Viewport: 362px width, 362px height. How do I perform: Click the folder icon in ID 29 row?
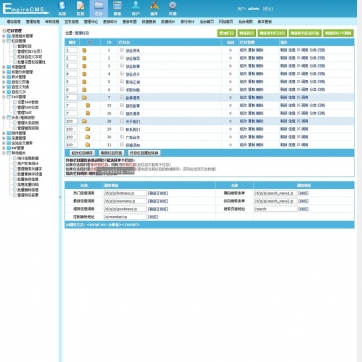click(x=88, y=129)
